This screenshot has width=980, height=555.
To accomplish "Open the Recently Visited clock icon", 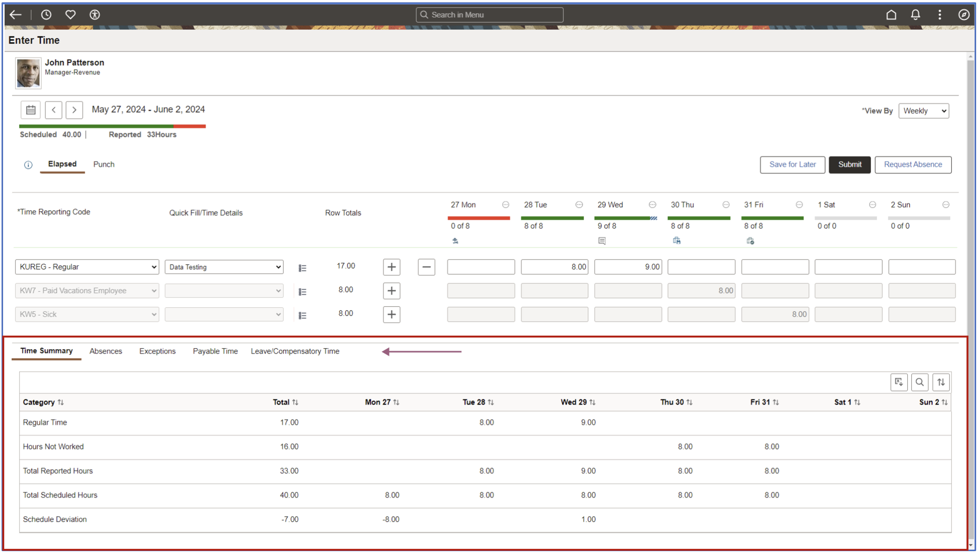I will tap(46, 15).
